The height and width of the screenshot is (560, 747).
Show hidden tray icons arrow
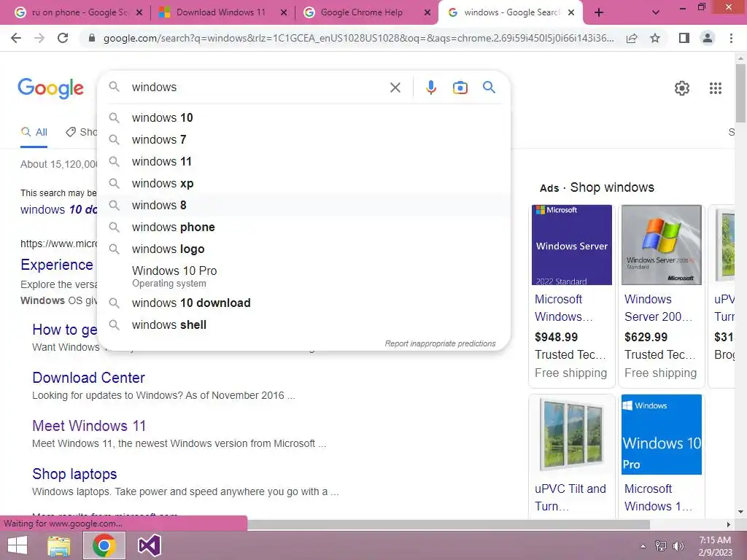(x=643, y=546)
